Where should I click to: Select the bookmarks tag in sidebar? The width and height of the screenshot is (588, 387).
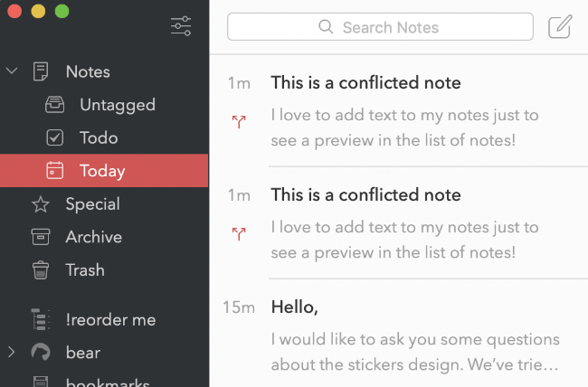click(x=108, y=382)
